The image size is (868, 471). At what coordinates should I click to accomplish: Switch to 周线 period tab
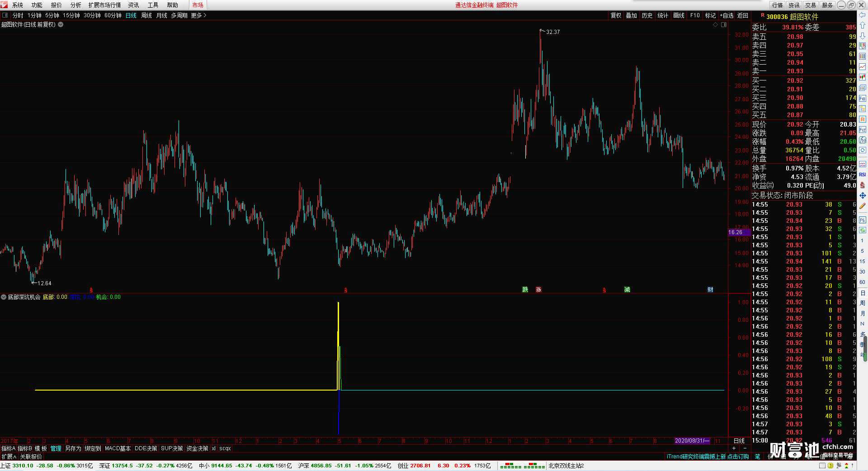pyautogui.click(x=146, y=15)
